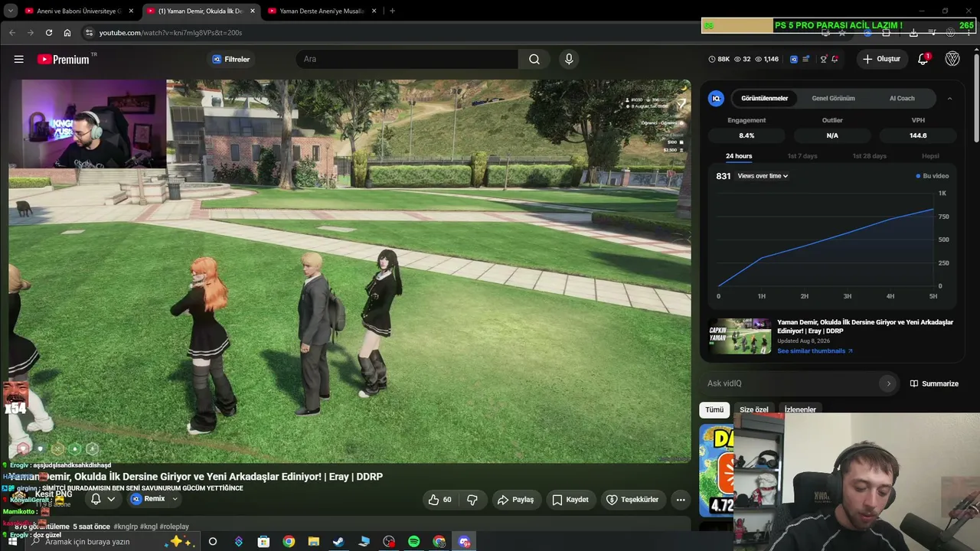Click the Summarize button
980x551 pixels.
tap(934, 383)
